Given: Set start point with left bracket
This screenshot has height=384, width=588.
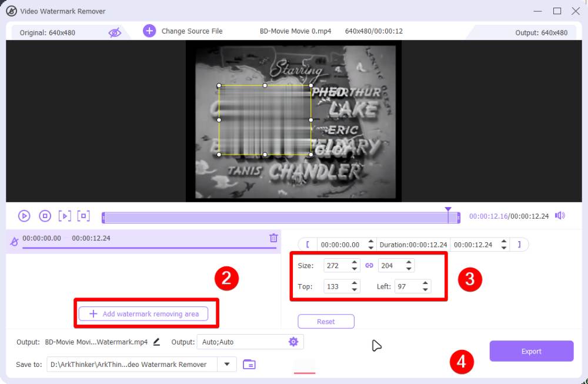Looking at the screenshot, I should 308,245.
